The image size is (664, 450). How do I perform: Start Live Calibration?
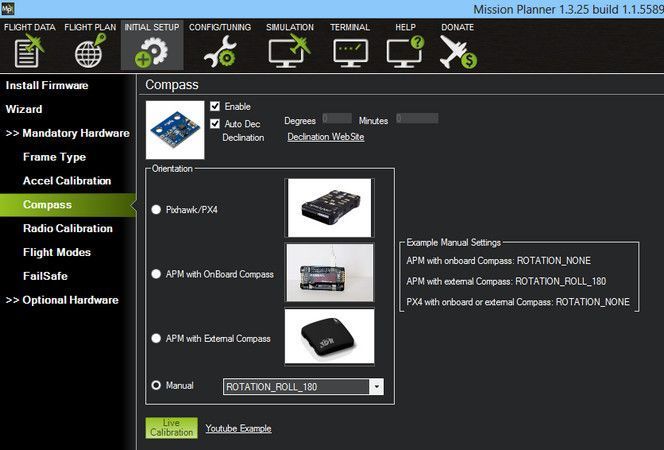point(172,428)
